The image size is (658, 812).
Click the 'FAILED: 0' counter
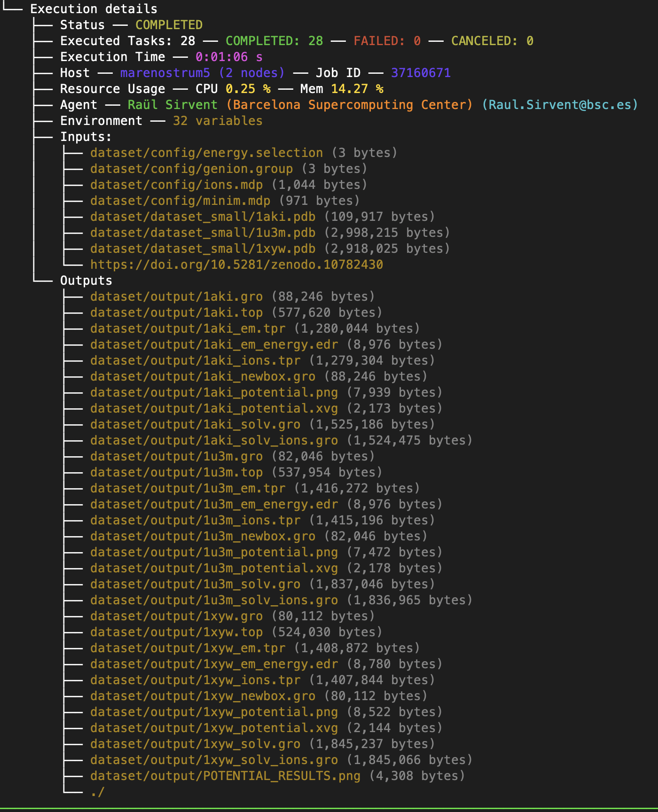click(x=387, y=41)
